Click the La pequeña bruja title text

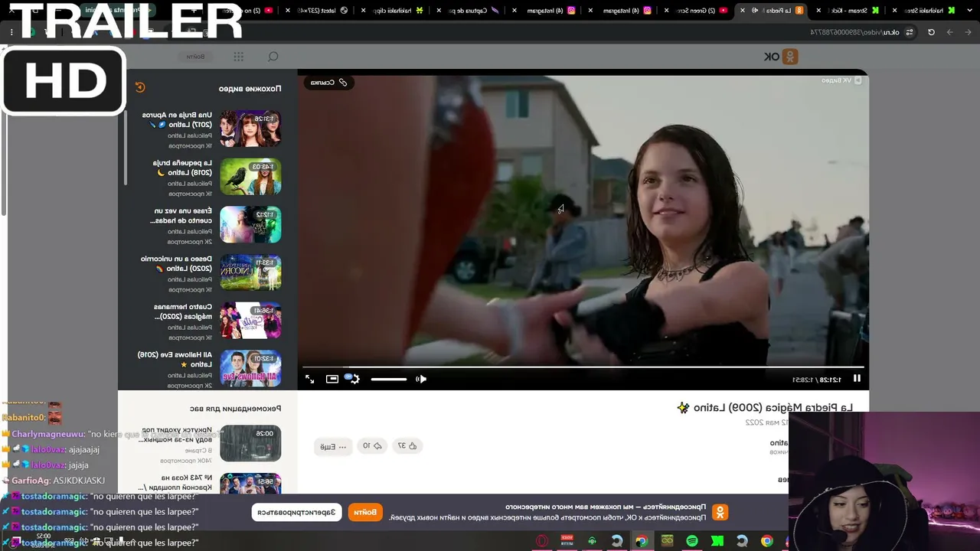[x=182, y=168]
